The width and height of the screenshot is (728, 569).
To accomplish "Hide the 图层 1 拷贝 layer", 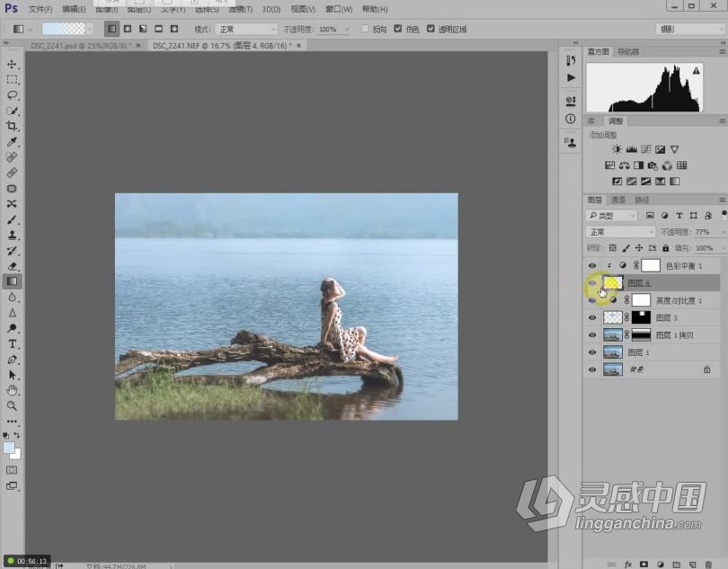I will pos(592,335).
